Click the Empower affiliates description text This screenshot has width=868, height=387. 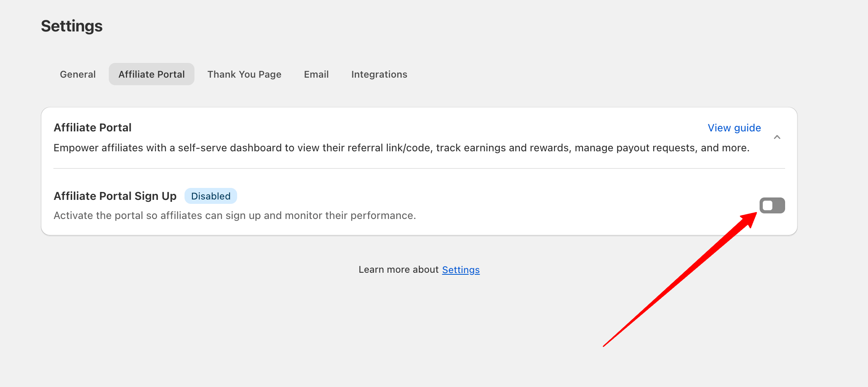click(x=401, y=148)
